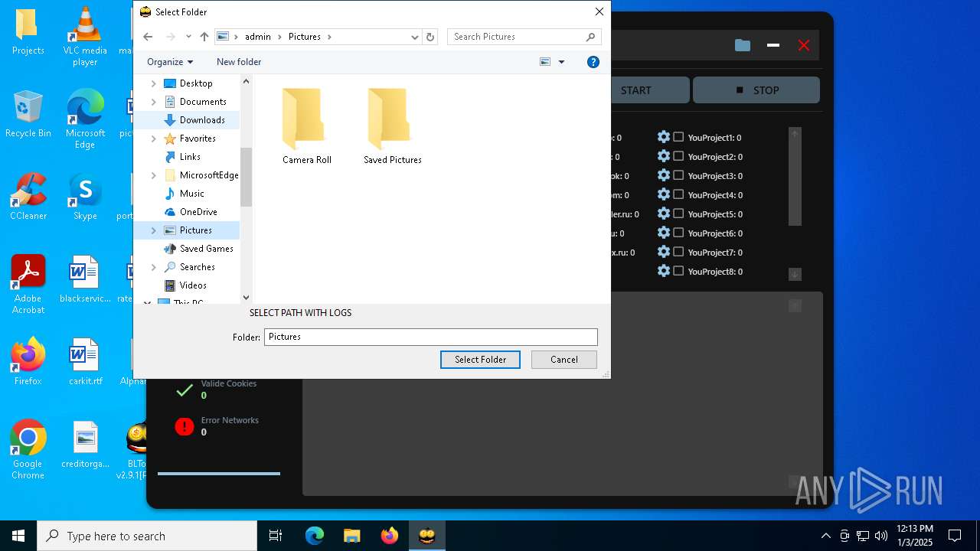Open Adobe Acrobat desktop shortcut
This screenshot has height=551, width=980.
coord(28,285)
